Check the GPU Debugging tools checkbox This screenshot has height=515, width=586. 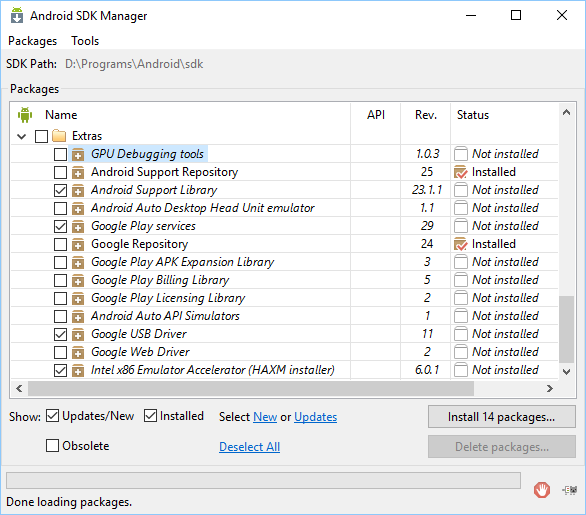[60, 154]
